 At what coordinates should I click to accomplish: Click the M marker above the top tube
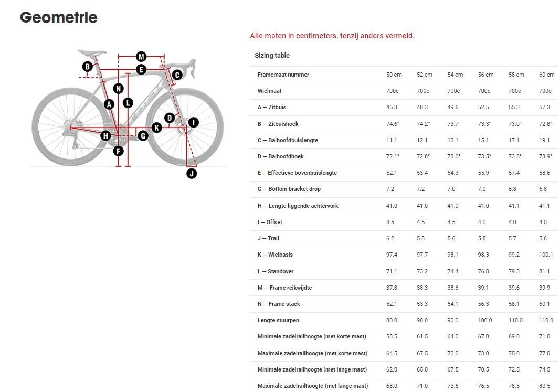click(x=141, y=57)
